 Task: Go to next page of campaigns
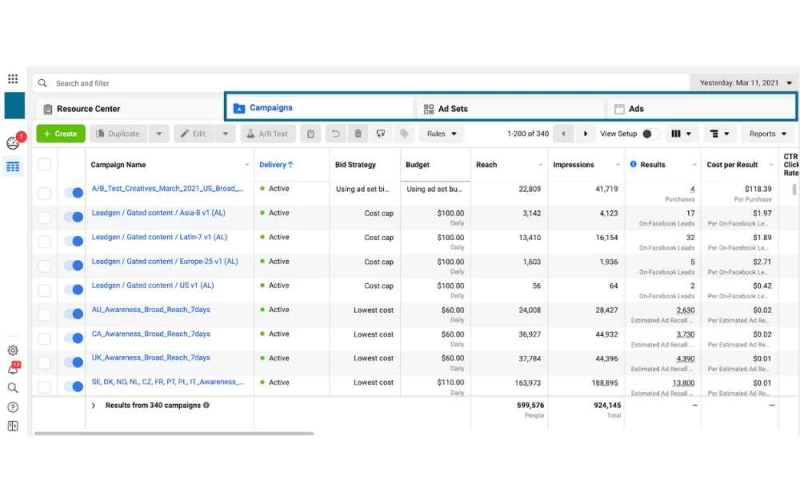pos(586,133)
